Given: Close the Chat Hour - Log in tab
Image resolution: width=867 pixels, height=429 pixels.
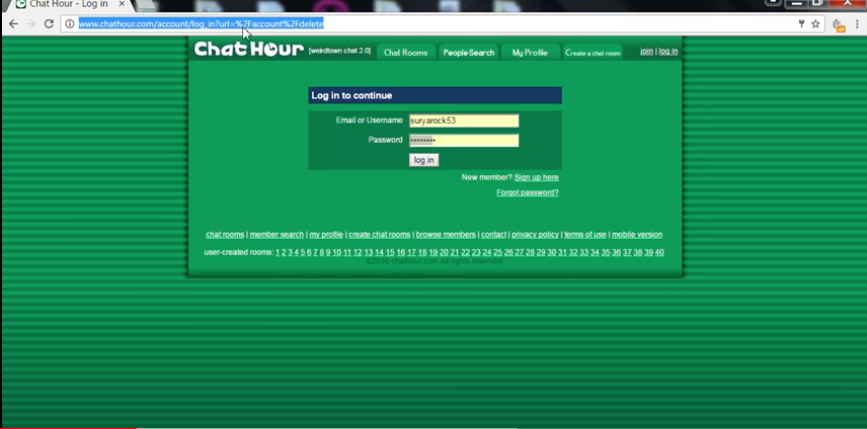Looking at the screenshot, I should (x=122, y=4).
